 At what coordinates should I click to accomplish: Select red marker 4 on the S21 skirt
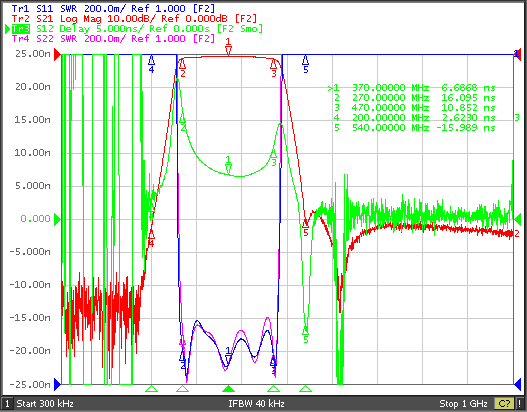pos(151,238)
